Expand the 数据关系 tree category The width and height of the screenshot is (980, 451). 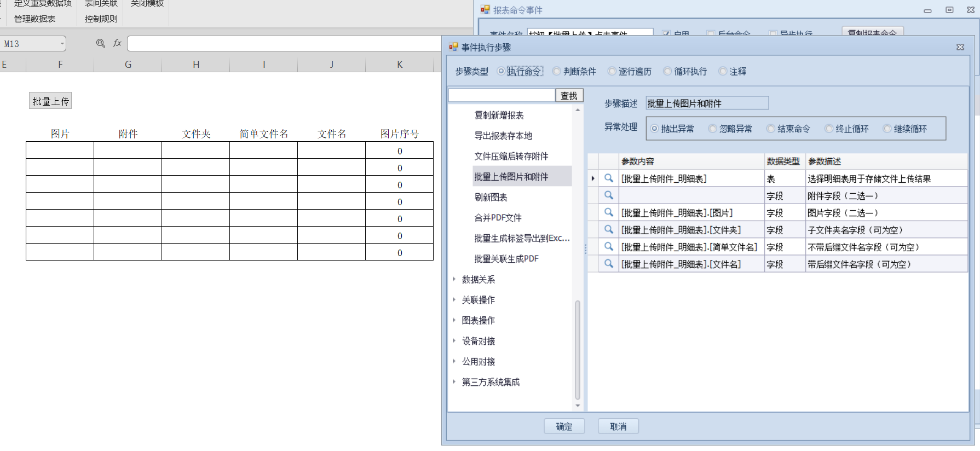point(454,279)
